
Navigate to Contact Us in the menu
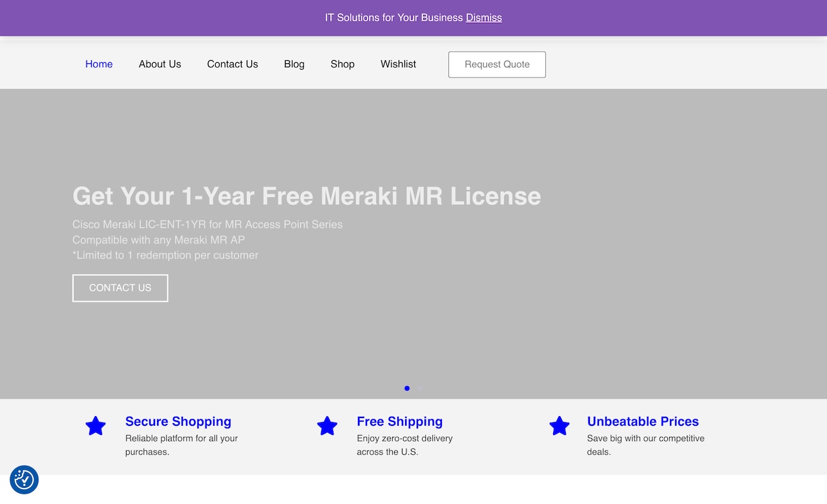click(x=232, y=64)
